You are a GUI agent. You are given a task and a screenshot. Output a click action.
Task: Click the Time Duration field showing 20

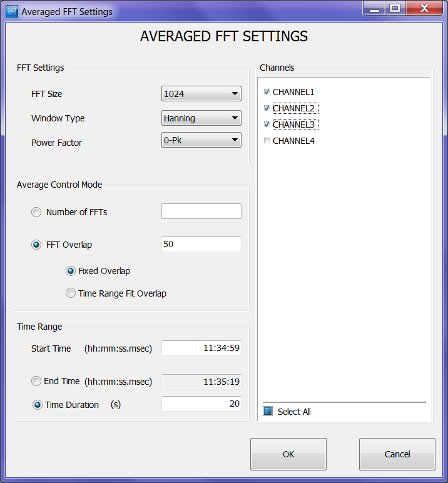point(201,404)
